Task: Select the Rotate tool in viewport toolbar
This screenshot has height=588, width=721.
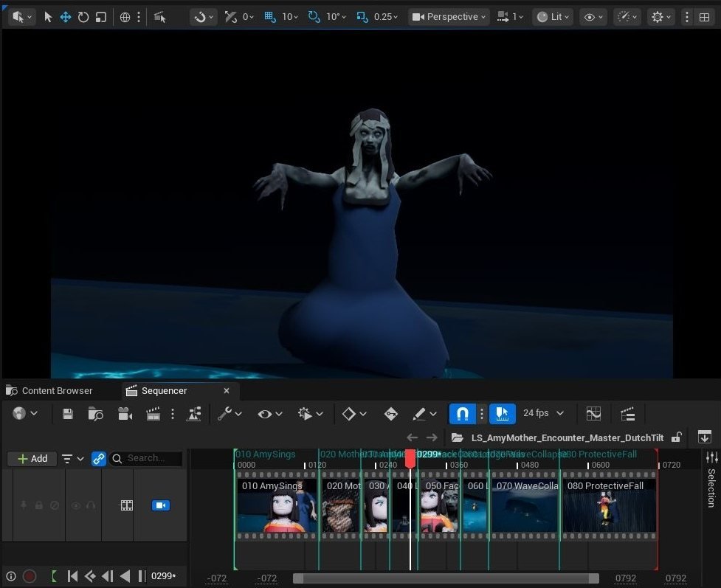Action: [x=83, y=17]
